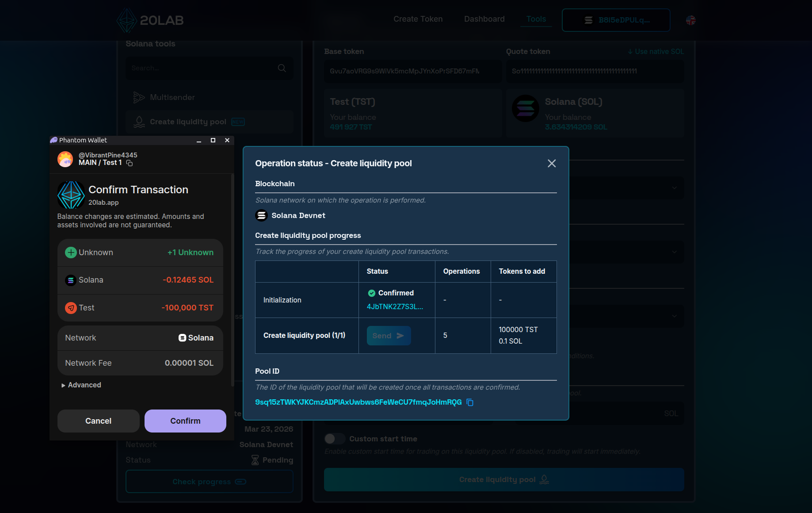Click the Multisender arrow icon
Viewport: 812px width, 513px height.
[x=139, y=97]
